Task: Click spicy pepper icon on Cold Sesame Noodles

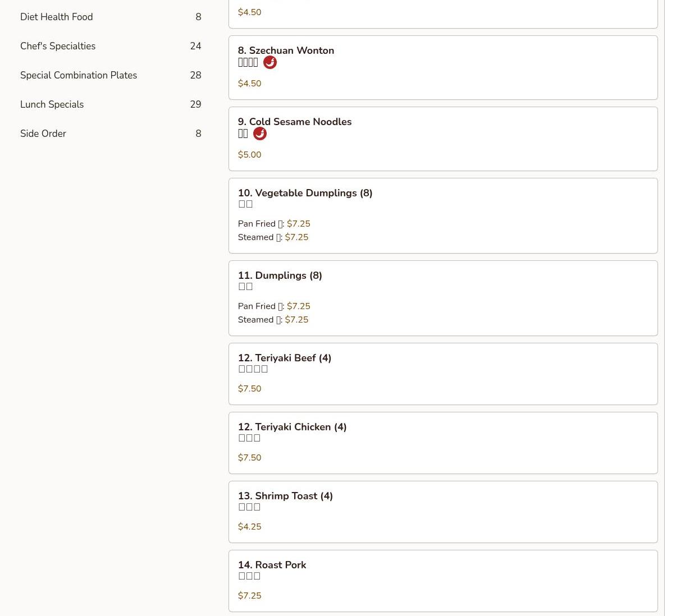Action: (260, 134)
